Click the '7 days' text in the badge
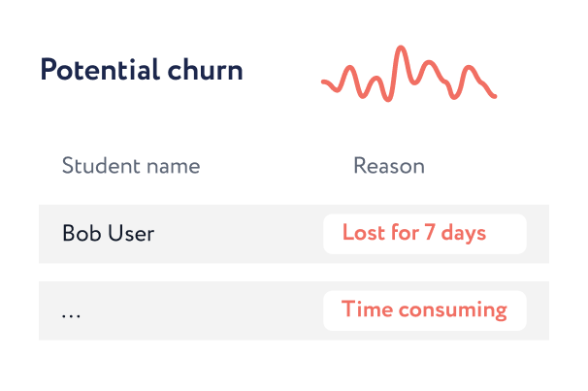 454,234
